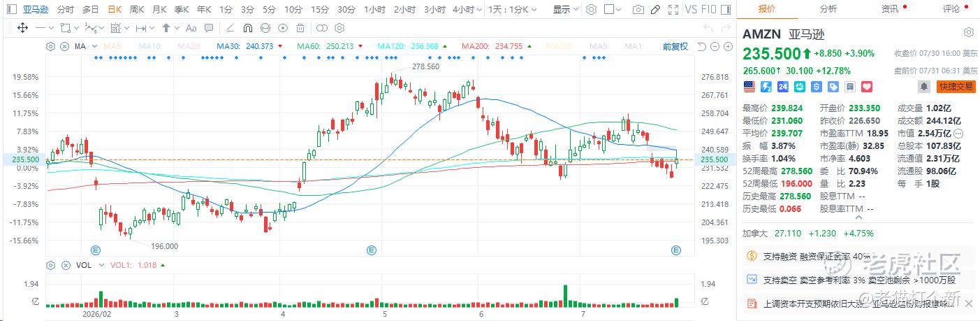Viewport: 980px width, 321px height.
Task: Click the magnet snap drawing tool
Action: click(x=247, y=28)
